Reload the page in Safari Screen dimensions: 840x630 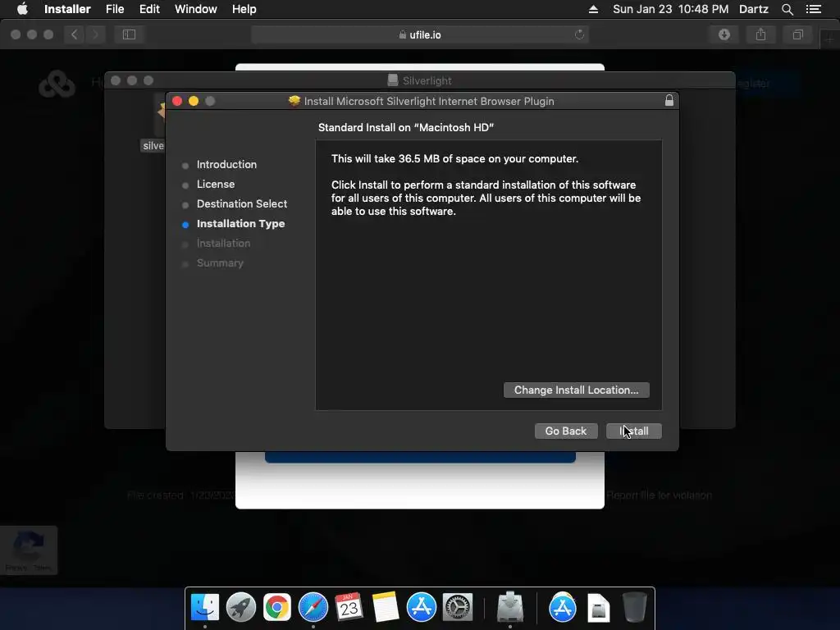click(x=579, y=34)
